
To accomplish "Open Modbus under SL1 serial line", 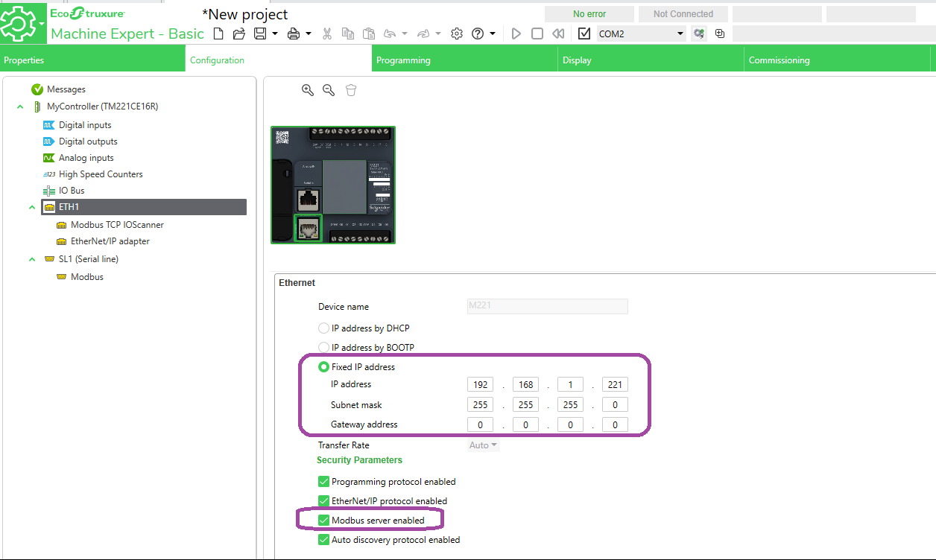I will 87,277.
